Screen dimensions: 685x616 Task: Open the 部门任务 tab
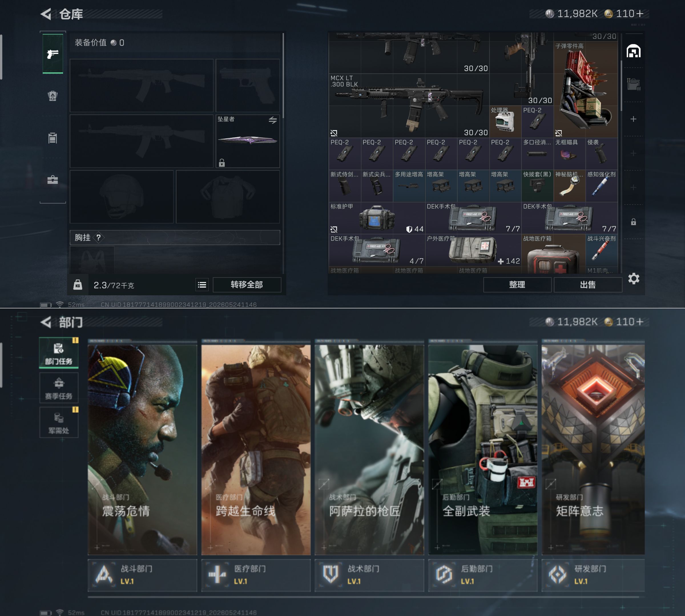[x=59, y=353]
